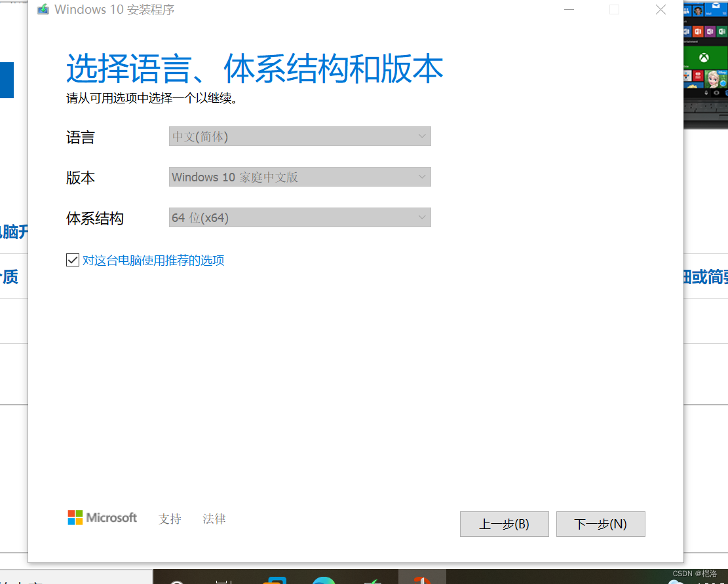Open the 支持 link
The image size is (728, 584).
point(170,519)
